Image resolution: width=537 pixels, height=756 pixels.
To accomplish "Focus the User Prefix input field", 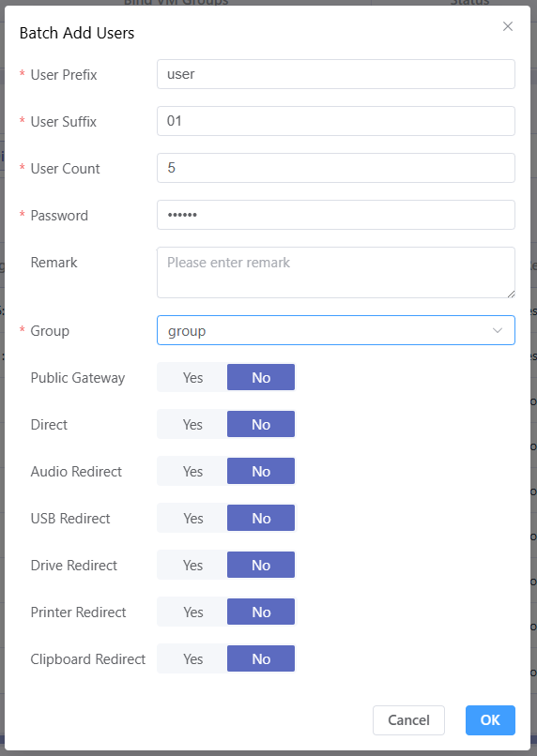I will click(x=336, y=74).
